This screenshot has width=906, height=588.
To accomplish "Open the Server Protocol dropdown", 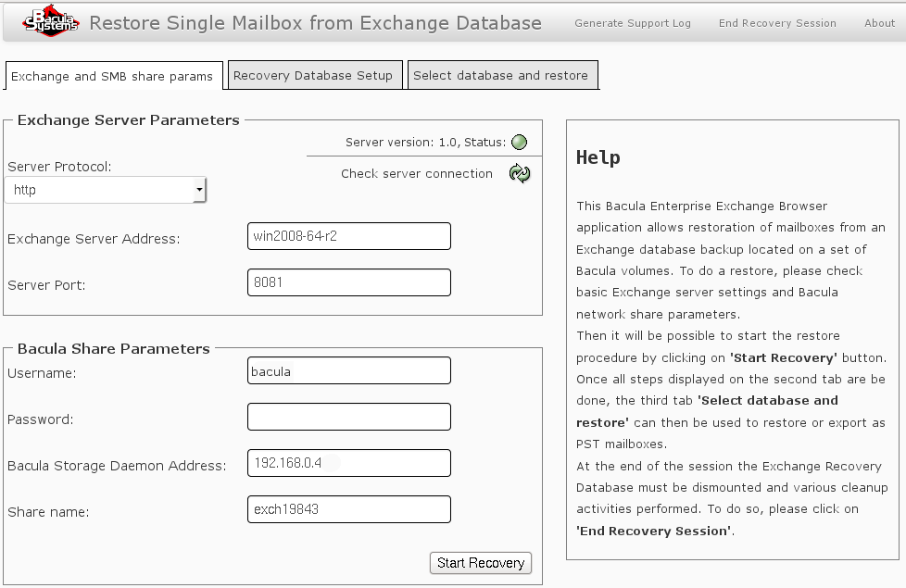I will [x=106, y=190].
